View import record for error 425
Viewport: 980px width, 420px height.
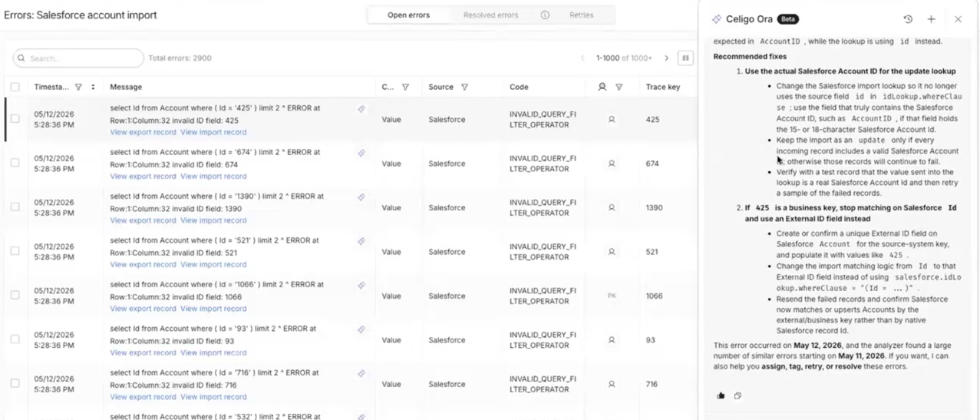tap(213, 132)
